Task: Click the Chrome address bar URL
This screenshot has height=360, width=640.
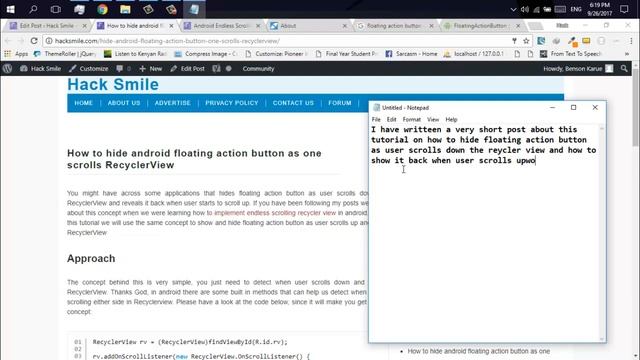Action: (167, 41)
